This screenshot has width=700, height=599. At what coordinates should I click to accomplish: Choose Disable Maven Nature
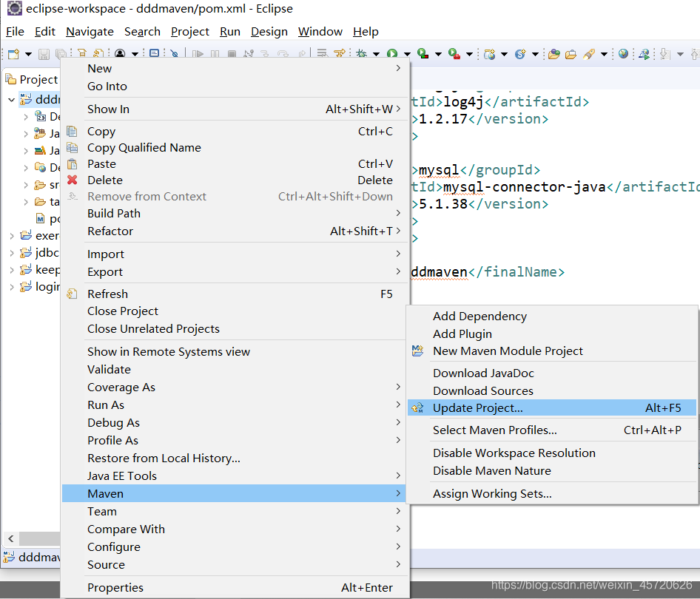coord(552,470)
